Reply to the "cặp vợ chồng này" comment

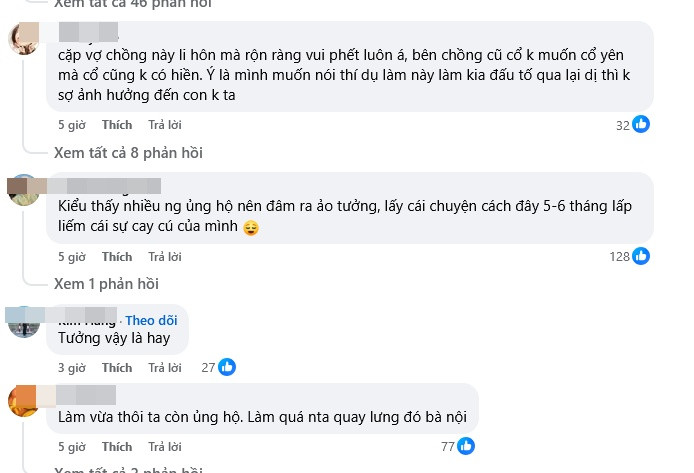[164, 125]
